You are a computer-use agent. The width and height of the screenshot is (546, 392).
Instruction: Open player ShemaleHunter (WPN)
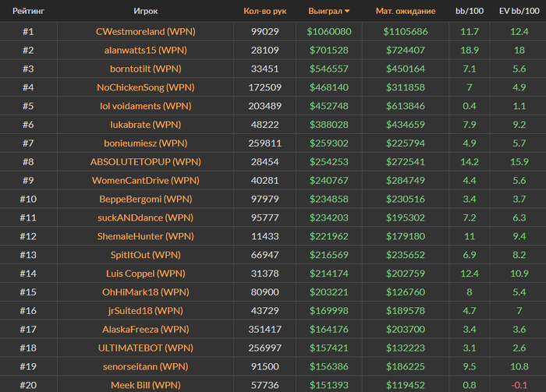pyautogui.click(x=146, y=236)
